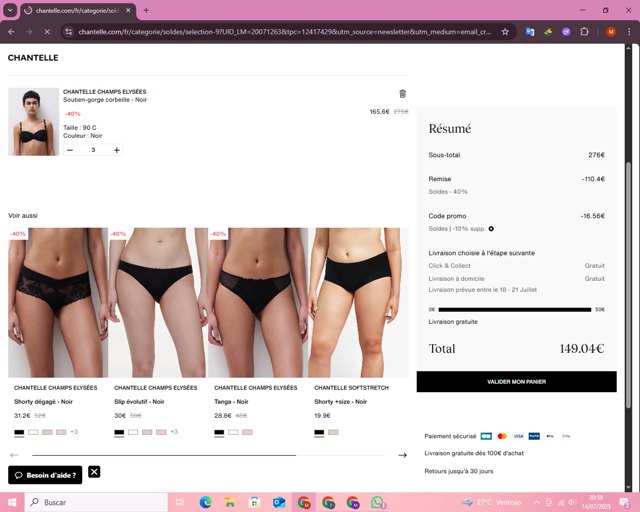Open the browser Extensions puzzle icon
This screenshot has height=512, width=640.
pyautogui.click(x=584, y=31)
